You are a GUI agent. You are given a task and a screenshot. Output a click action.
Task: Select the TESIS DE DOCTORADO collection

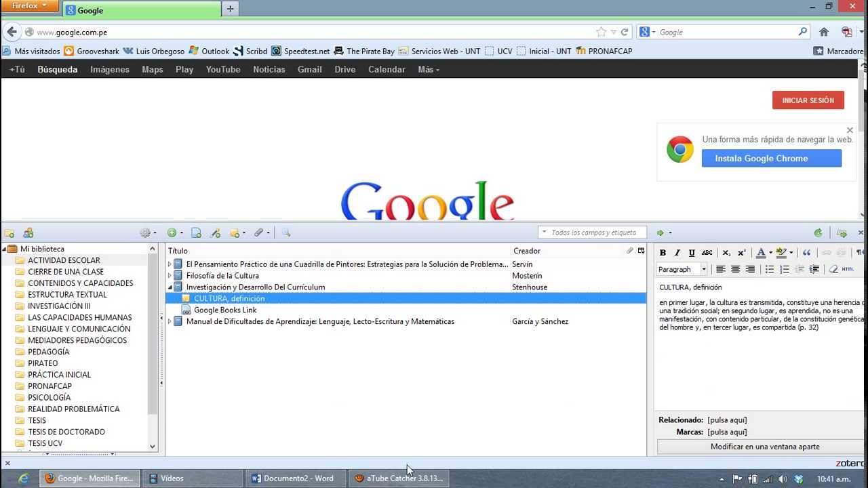tap(66, 432)
